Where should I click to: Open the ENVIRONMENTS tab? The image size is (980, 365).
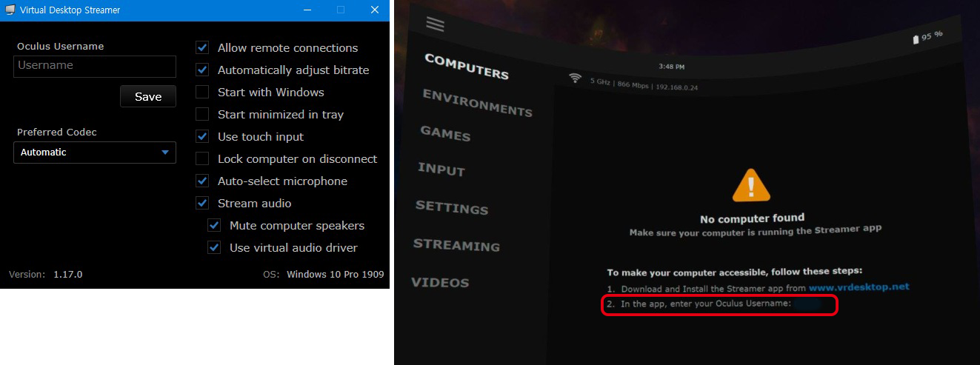point(477,103)
